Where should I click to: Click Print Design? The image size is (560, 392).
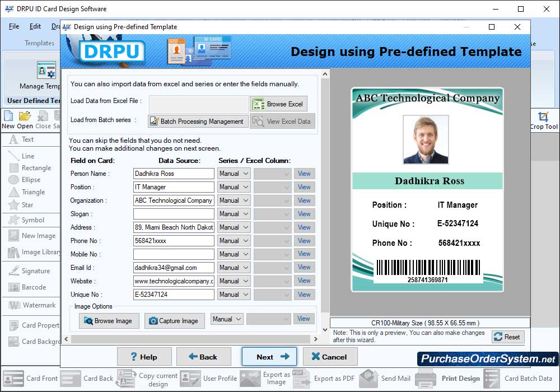pos(448,379)
